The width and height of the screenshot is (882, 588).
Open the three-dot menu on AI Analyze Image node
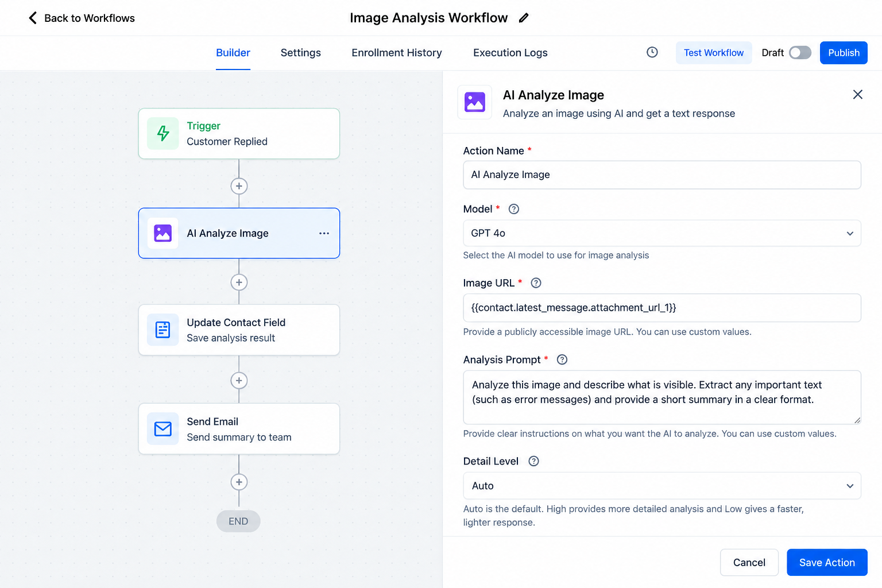(x=324, y=233)
